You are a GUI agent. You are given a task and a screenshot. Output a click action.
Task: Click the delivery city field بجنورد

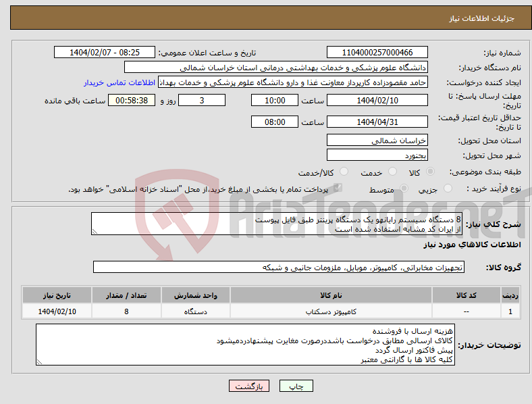377,155
